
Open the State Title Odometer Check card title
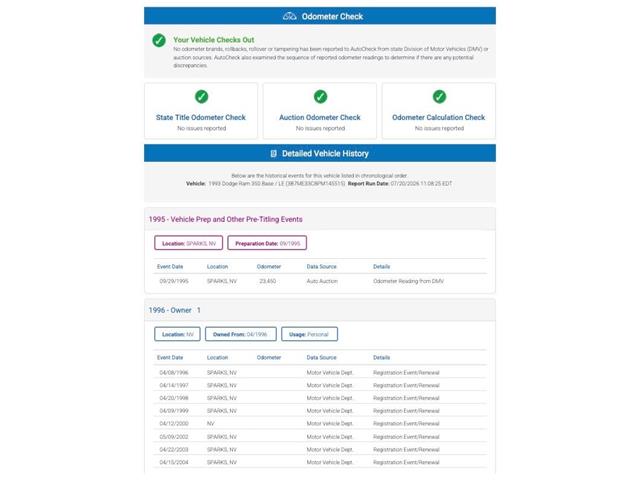coord(201,118)
